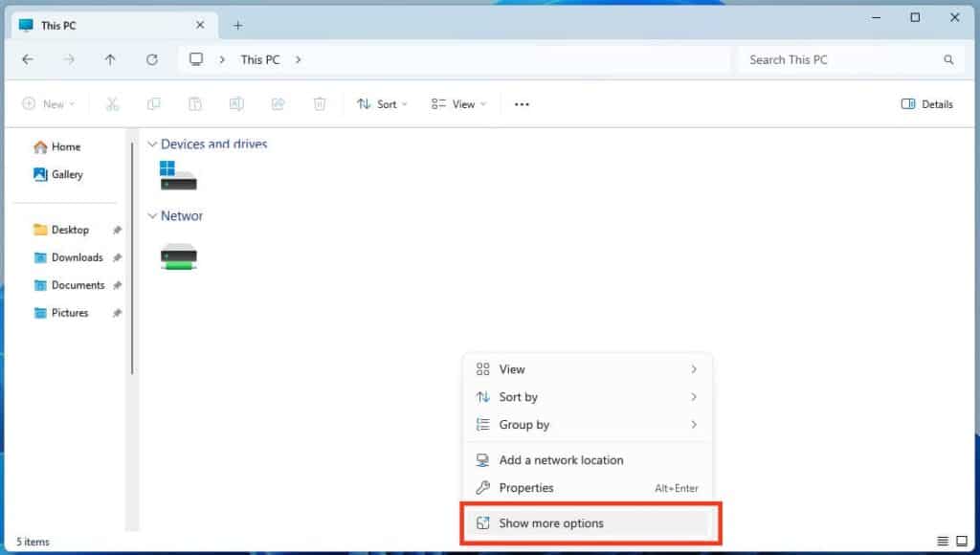Open Downloads folder in sidebar
The width and height of the screenshot is (980, 555).
pos(68,257)
